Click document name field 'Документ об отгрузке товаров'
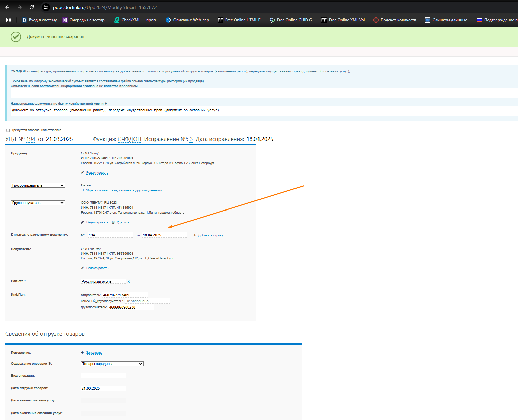The height and width of the screenshot is (420, 518). (x=264, y=110)
